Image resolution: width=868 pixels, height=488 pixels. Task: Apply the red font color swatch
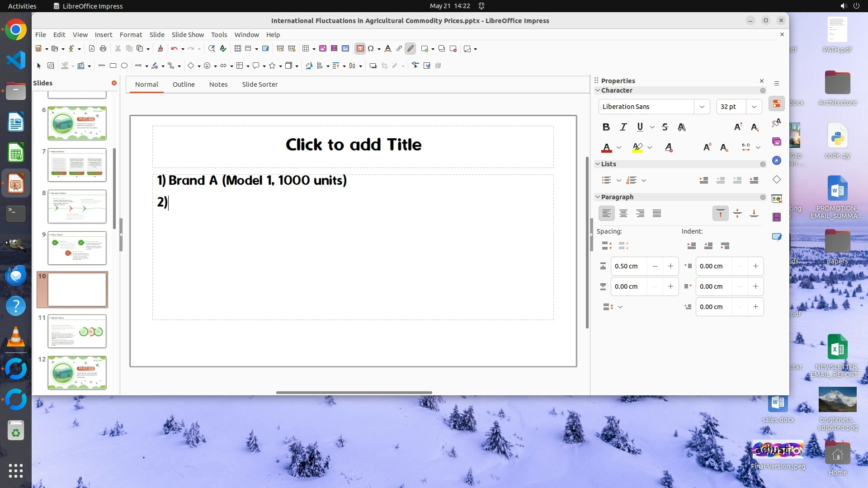click(x=607, y=148)
